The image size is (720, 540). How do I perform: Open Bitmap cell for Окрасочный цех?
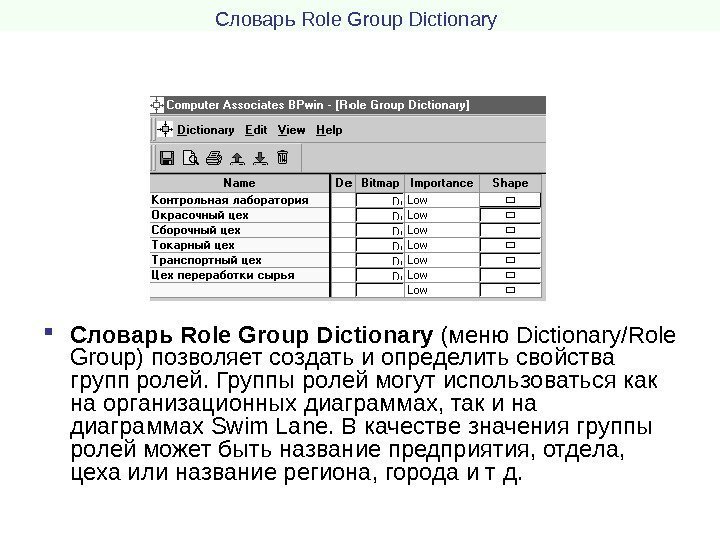tap(380, 215)
